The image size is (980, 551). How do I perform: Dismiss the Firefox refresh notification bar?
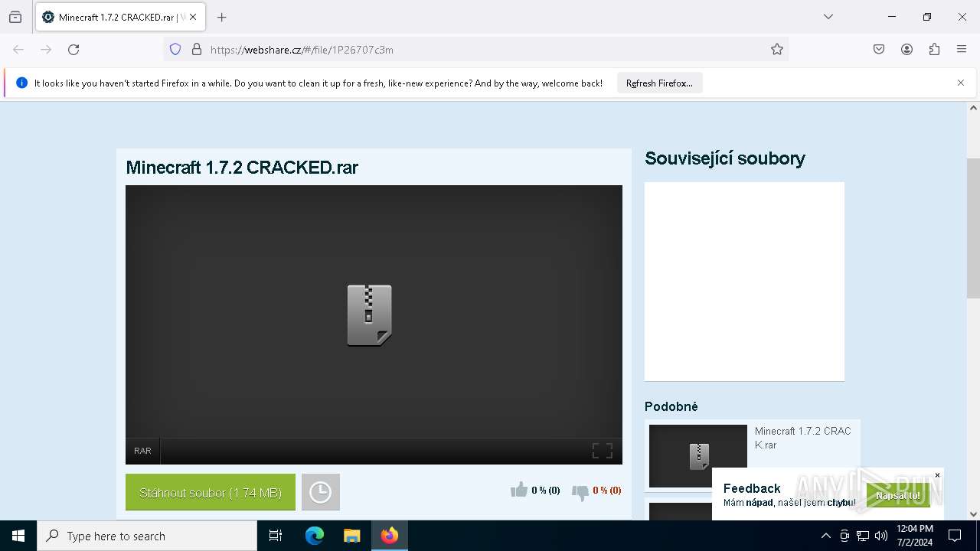(x=961, y=83)
